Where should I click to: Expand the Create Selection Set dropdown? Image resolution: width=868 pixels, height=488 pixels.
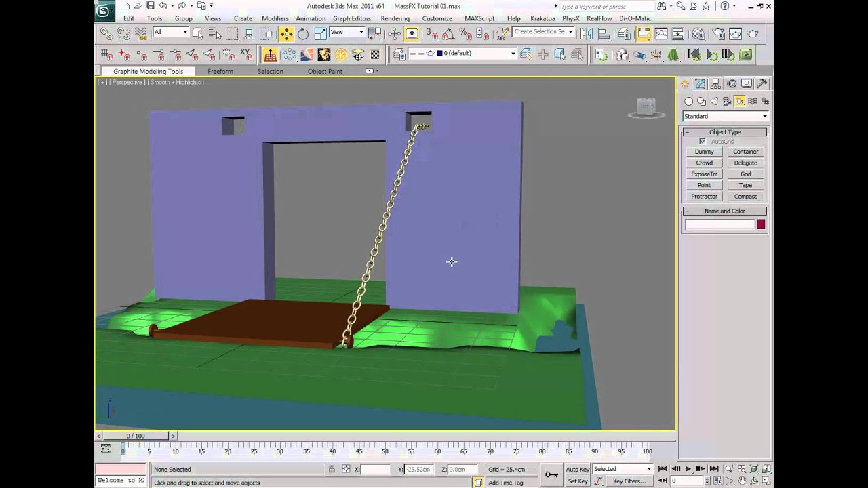pos(543,32)
